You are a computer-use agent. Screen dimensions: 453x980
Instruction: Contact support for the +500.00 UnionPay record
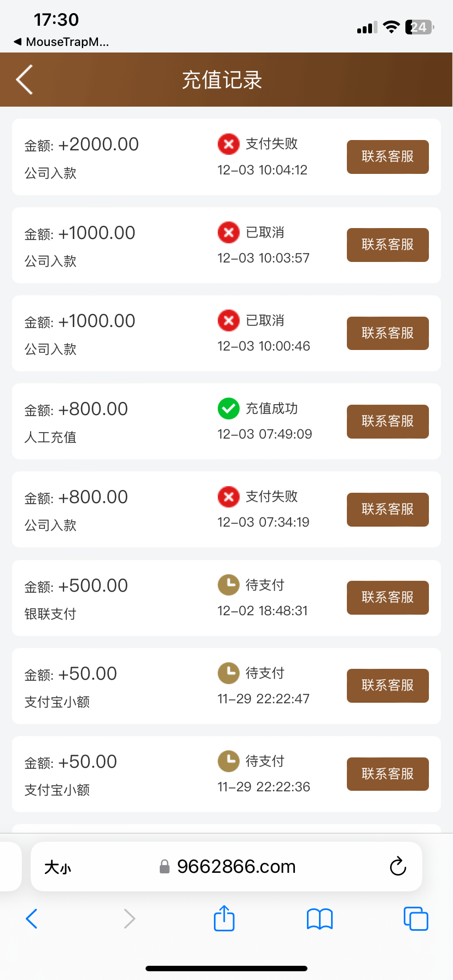pyautogui.click(x=387, y=598)
